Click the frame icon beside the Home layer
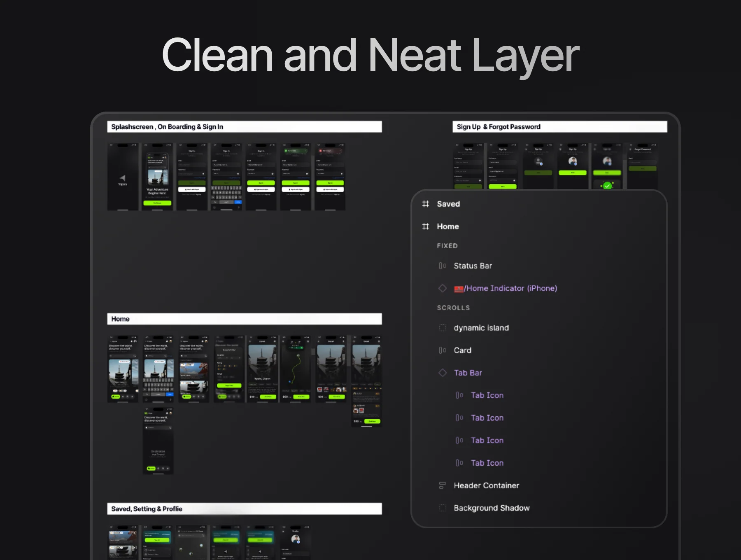 tap(426, 226)
